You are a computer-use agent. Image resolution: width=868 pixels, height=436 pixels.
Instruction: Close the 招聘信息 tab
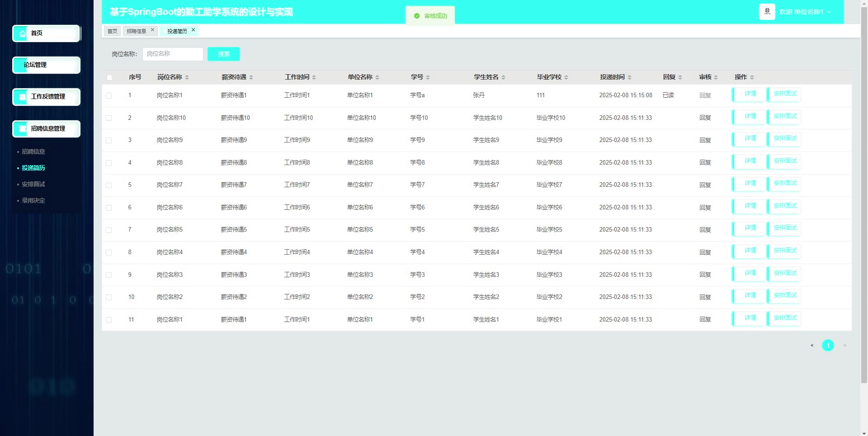point(152,30)
